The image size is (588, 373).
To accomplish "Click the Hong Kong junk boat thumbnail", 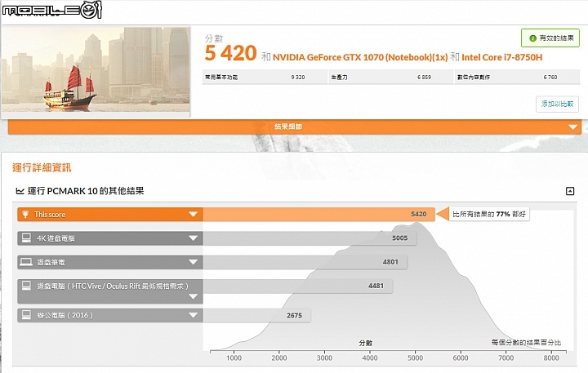I will (96, 69).
